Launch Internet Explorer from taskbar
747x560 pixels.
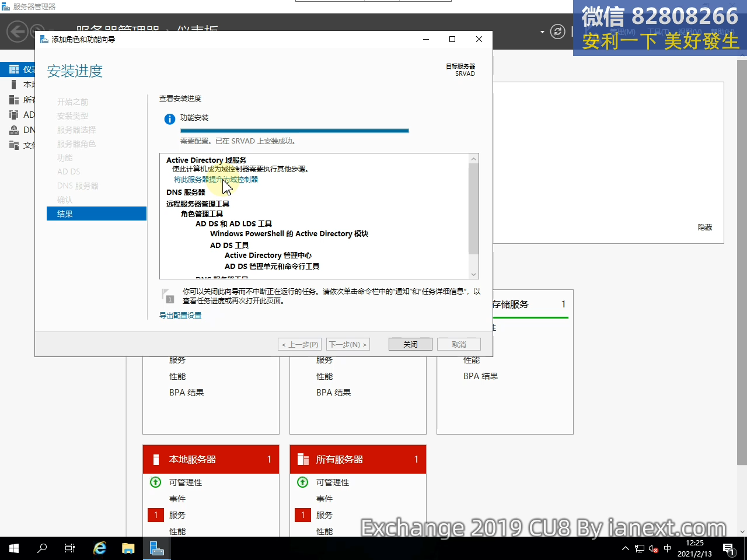coord(100,548)
